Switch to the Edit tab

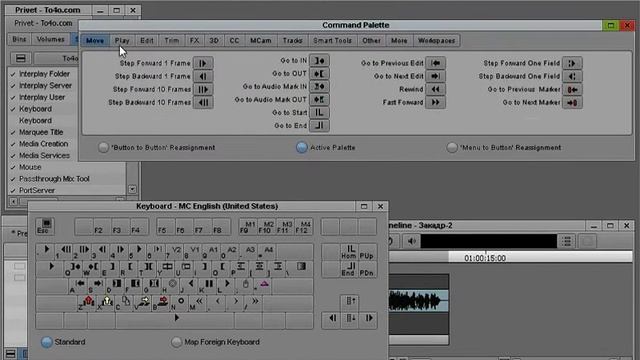tap(147, 40)
